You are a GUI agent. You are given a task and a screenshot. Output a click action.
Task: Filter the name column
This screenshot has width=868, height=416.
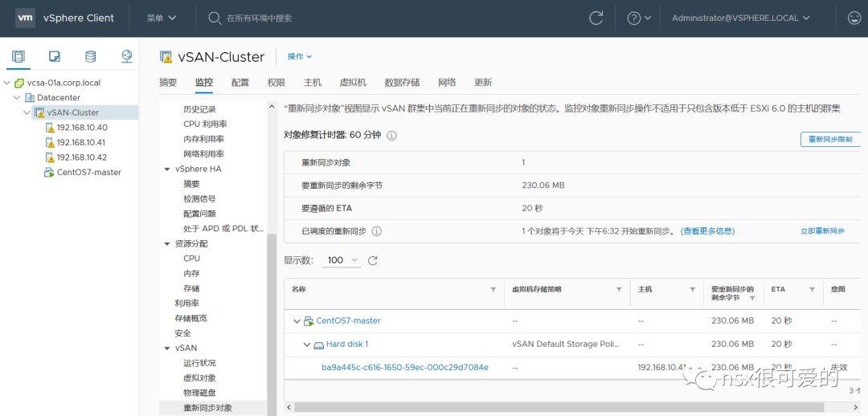(x=493, y=289)
